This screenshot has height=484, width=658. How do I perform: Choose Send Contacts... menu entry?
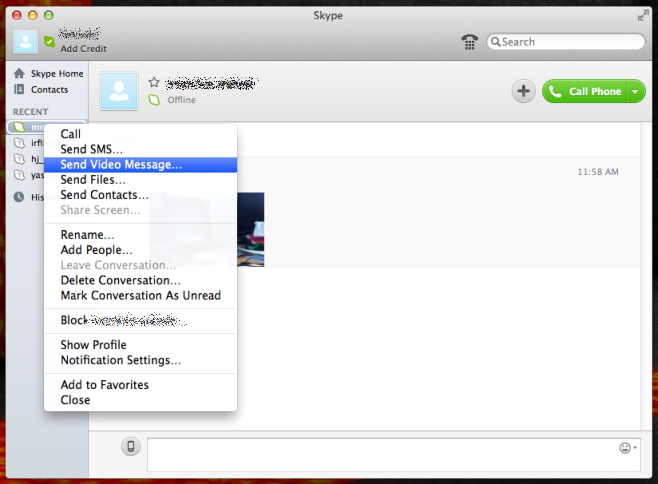(141, 195)
